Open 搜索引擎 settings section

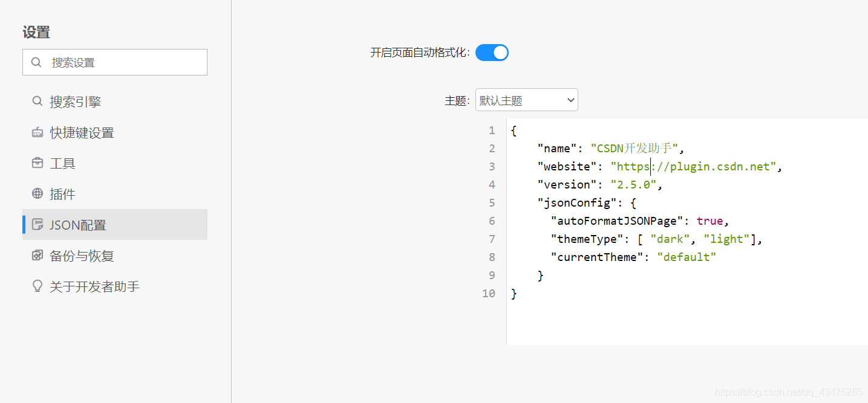115,102
